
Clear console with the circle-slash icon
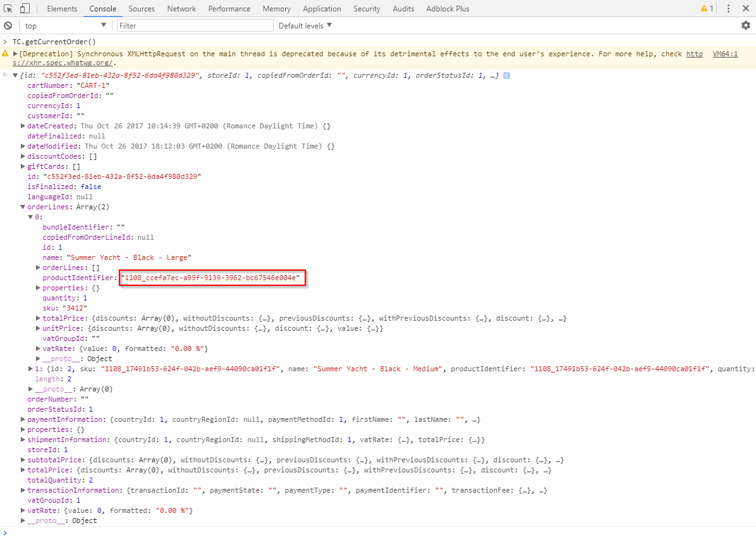point(8,25)
